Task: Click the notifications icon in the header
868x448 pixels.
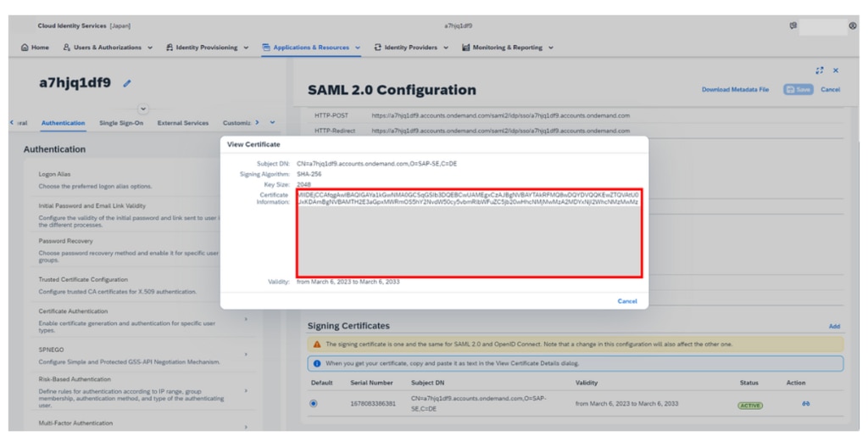Action: tap(793, 26)
